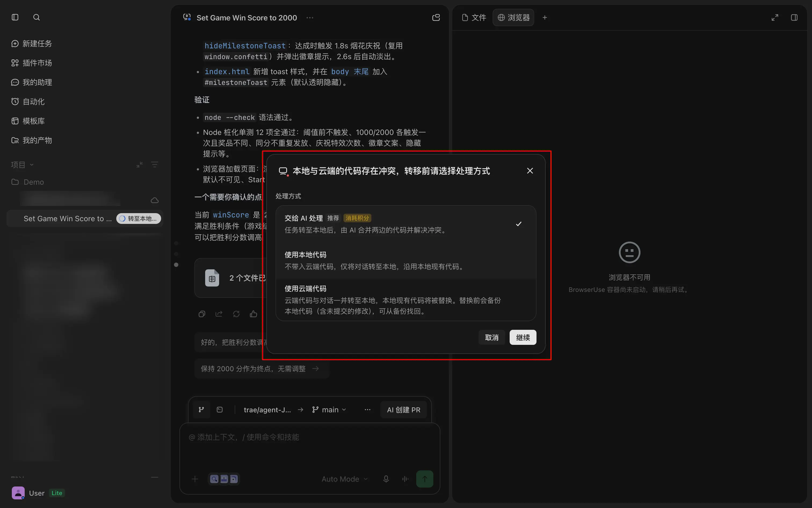Choose suggestion 保持 2000 分作为终点
The width and height of the screenshot is (812, 508).
click(x=262, y=369)
